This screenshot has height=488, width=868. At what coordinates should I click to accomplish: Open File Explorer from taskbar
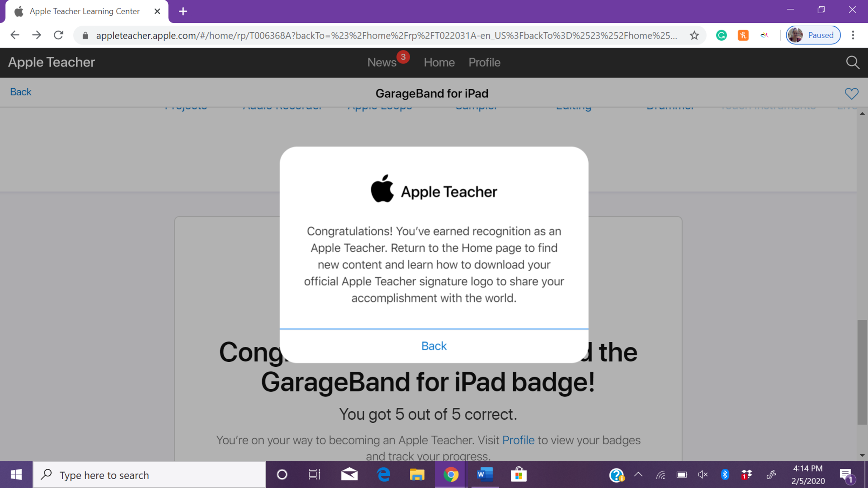[x=417, y=474]
